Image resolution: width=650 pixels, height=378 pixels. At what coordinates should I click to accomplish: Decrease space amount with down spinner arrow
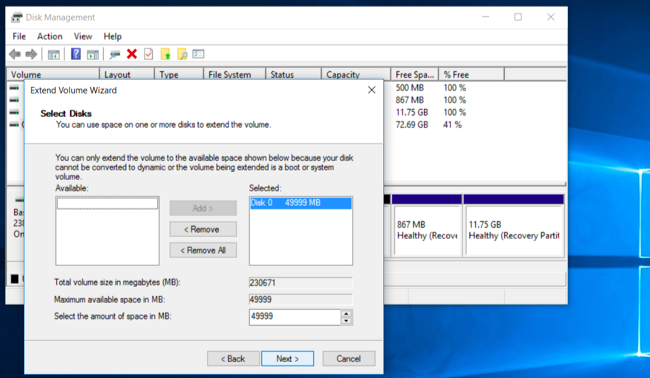pyautogui.click(x=347, y=321)
